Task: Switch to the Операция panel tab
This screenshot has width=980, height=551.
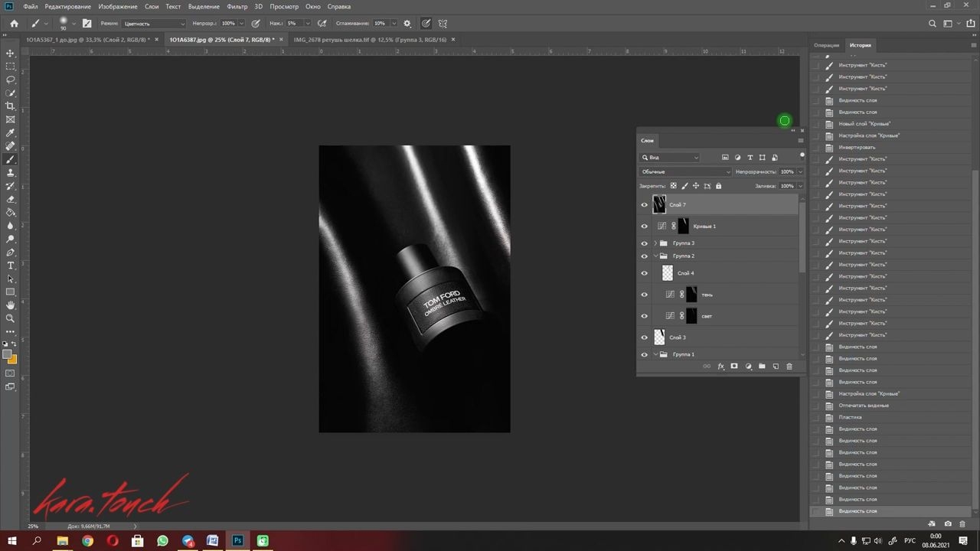Action: tap(827, 45)
